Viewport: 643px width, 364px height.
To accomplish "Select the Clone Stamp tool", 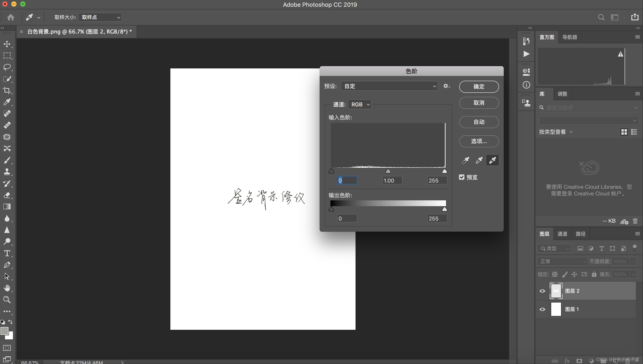I will [x=7, y=172].
